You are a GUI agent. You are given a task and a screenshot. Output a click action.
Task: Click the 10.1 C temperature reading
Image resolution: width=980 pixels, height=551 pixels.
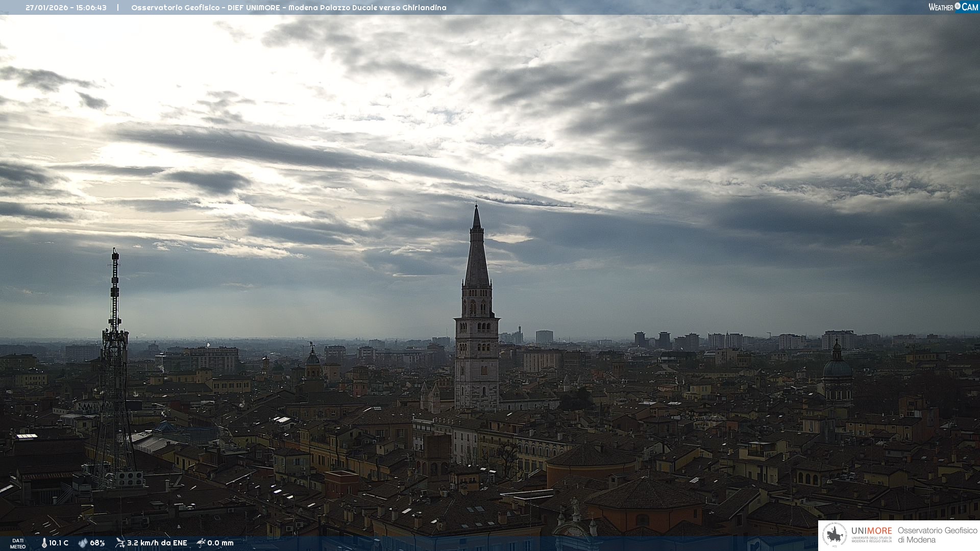pyautogui.click(x=59, y=543)
